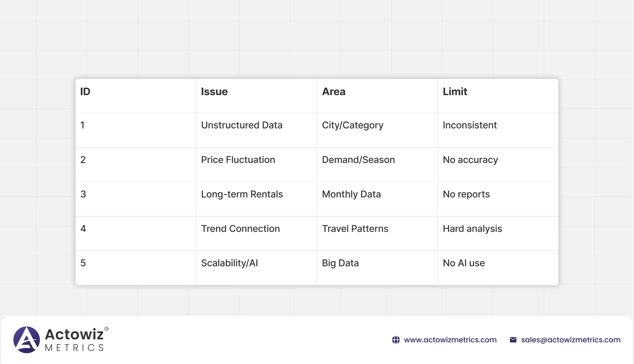Click the registered trademark symbol near Actowiz
This screenshot has height=364, width=634.
pos(106,329)
